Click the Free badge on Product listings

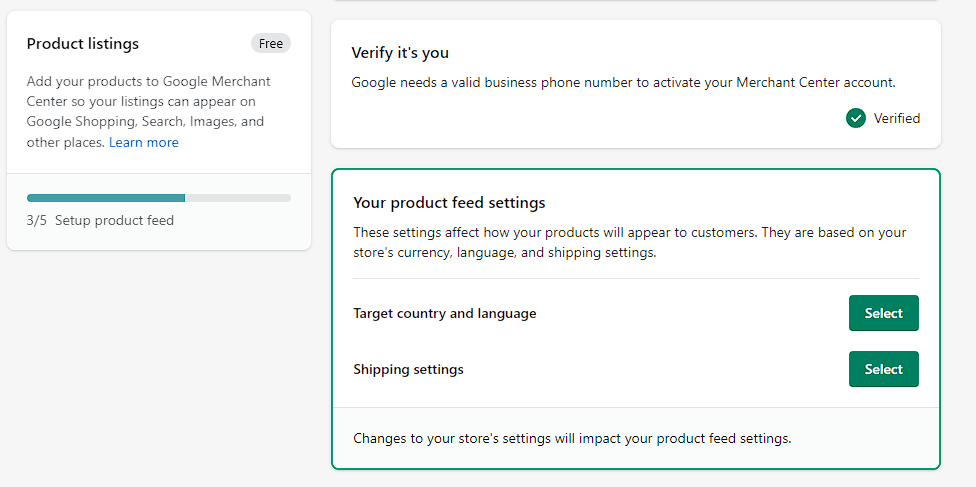(271, 44)
